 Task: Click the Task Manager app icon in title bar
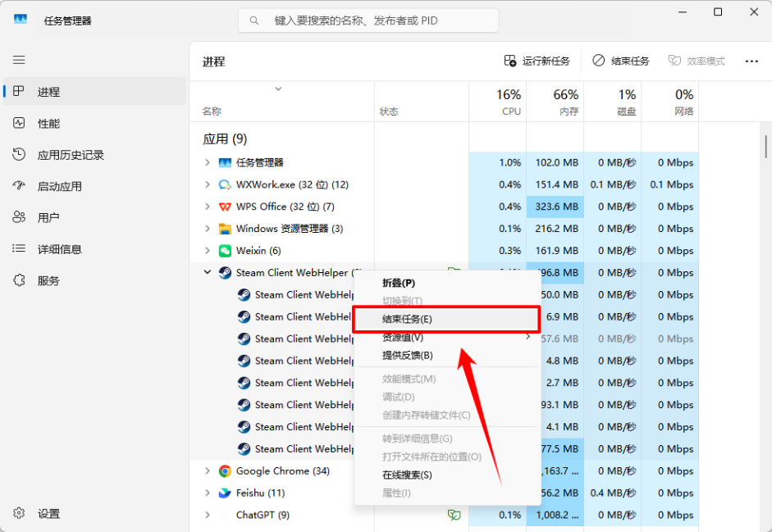click(x=21, y=20)
